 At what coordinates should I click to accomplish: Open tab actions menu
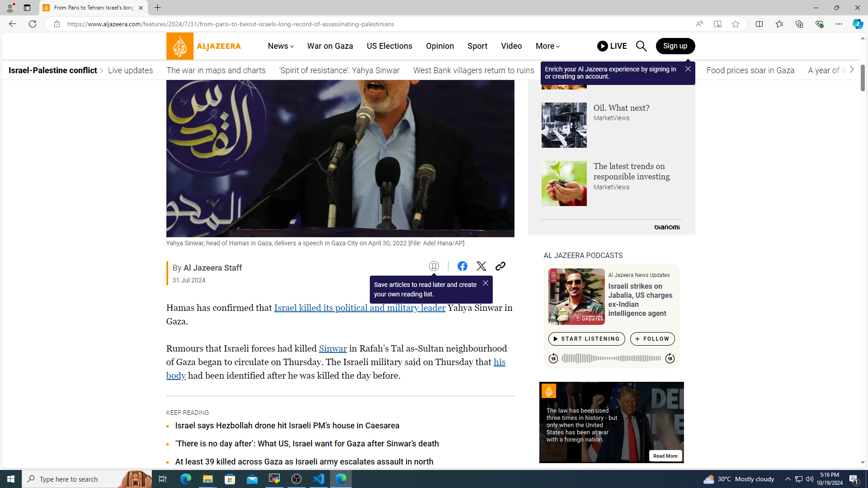point(27,8)
